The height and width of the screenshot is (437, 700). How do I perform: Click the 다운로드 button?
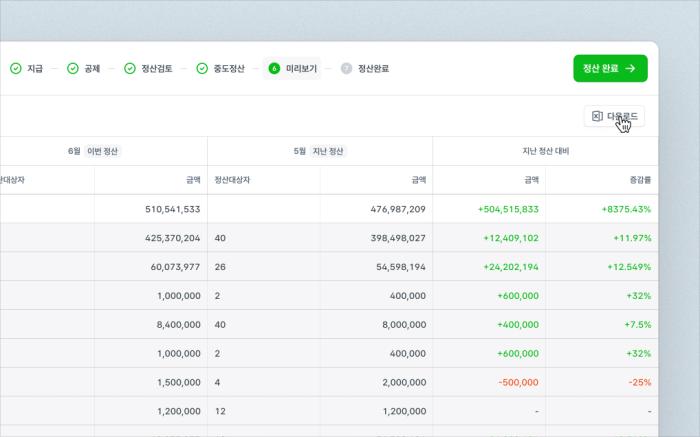click(x=614, y=117)
